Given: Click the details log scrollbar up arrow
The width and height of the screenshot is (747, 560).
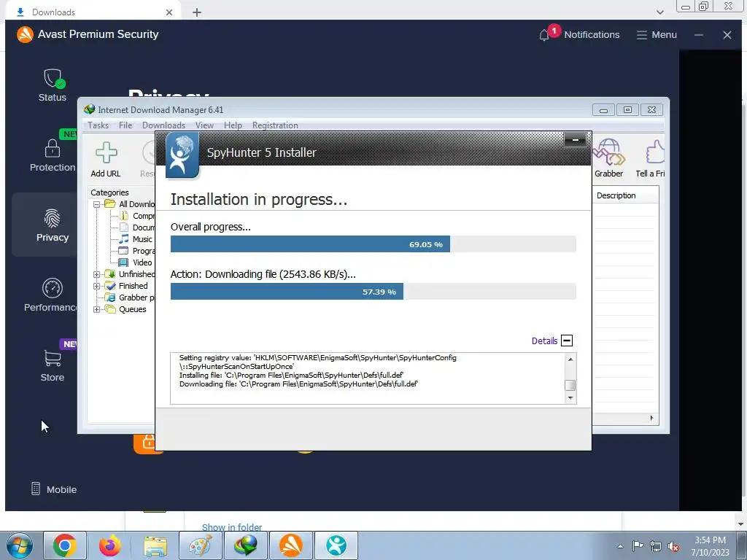Looking at the screenshot, I should click(570, 359).
